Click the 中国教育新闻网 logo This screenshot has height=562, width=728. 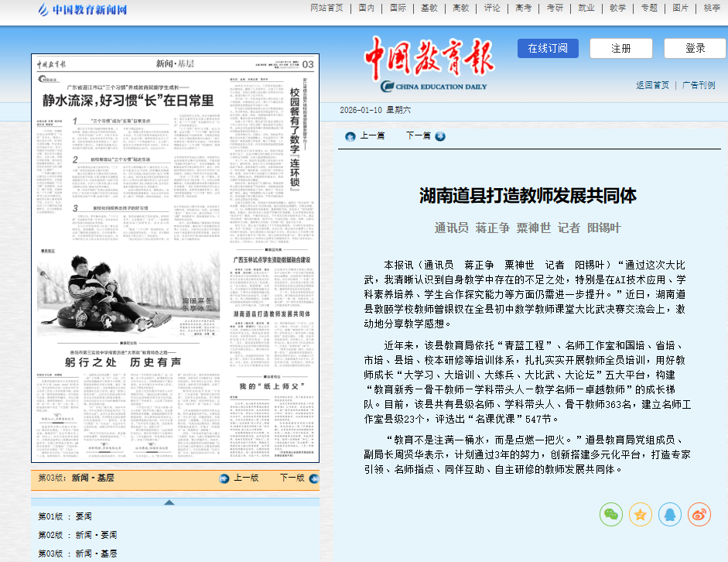pyautogui.click(x=82, y=9)
